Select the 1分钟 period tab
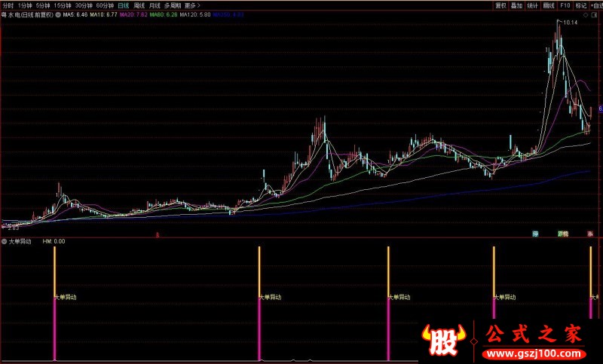The image size is (603, 364). pyautogui.click(x=25, y=5)
